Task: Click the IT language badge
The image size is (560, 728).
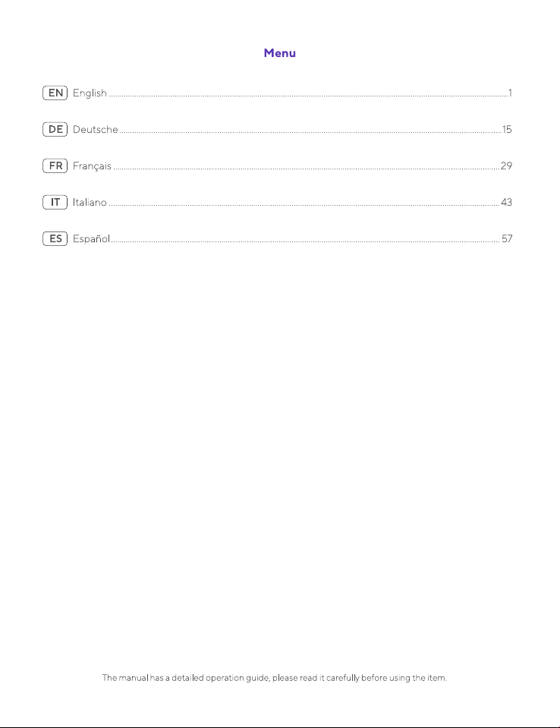Action: (55, 203)
